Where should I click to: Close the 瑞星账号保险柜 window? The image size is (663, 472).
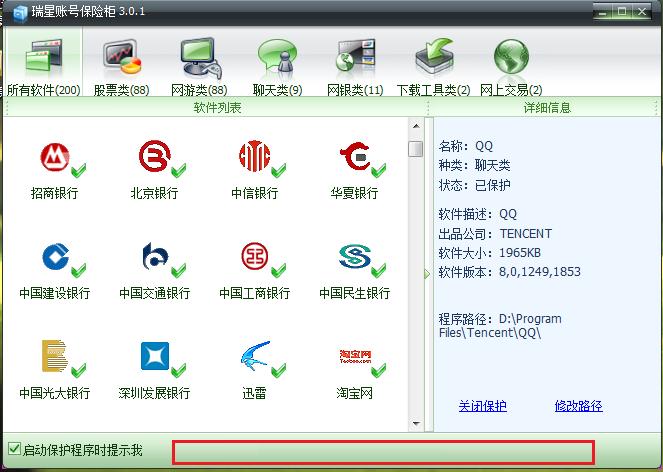(x=642, y=11)
